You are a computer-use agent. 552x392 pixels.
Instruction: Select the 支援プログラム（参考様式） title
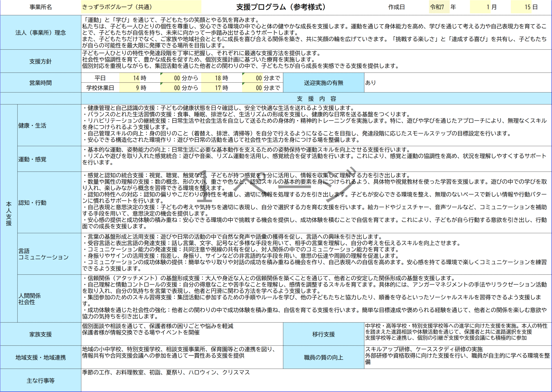coord(281,7)
